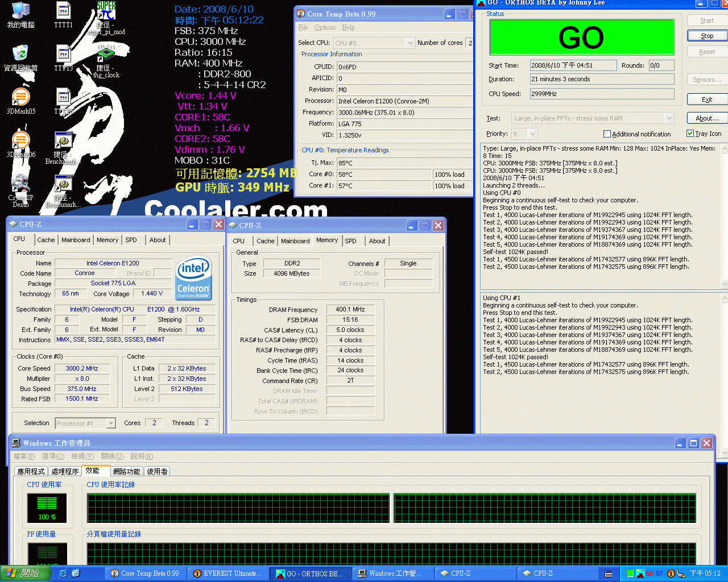Toggle the Tray Icon checkbox
The height and width of the screenshot is (582, 728).
pyautogui.click(x=690, y=134)
